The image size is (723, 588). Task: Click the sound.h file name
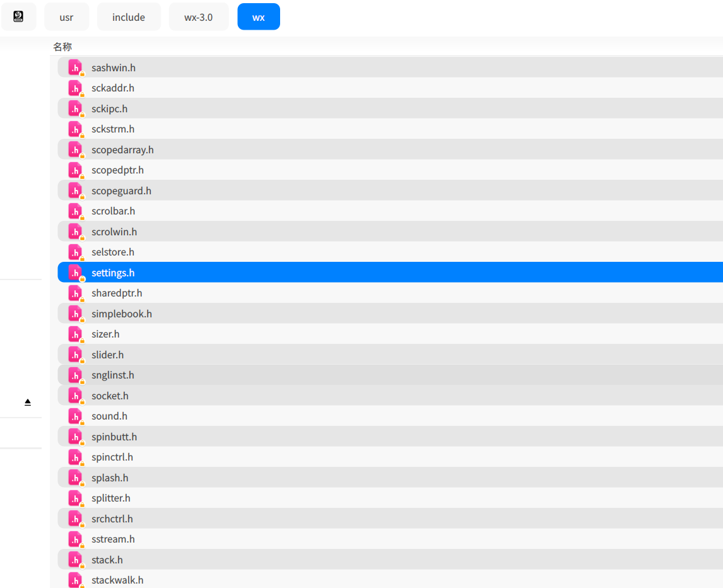[110, 416]
